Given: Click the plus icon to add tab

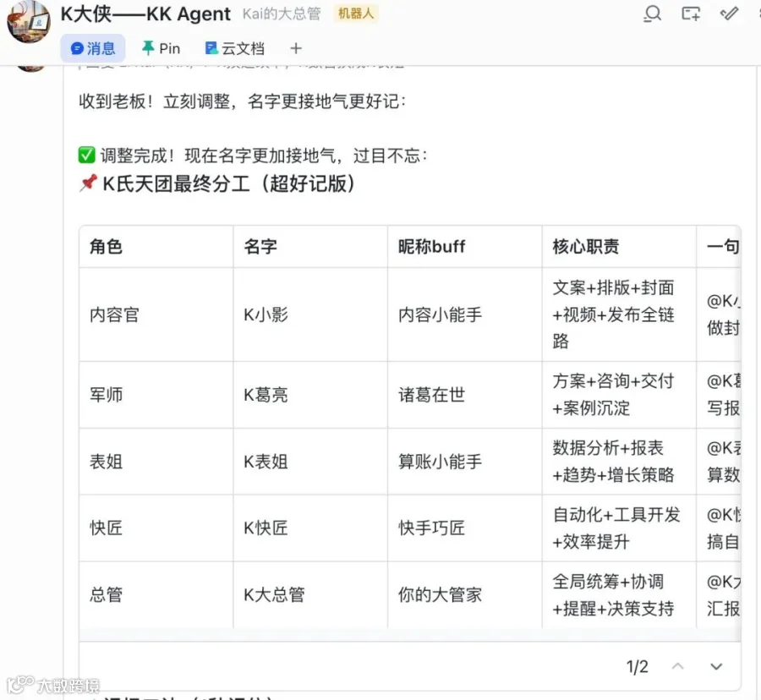Looking at the screenshot, I should pos(296,48).
